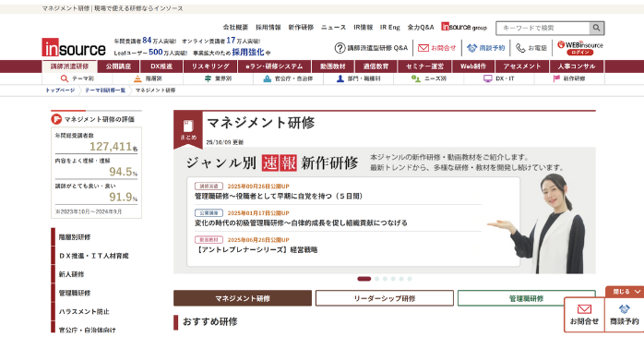Click the people icon for ニーズ別
The height and width of the screenshot is (337, 644).
pos(415,78)
